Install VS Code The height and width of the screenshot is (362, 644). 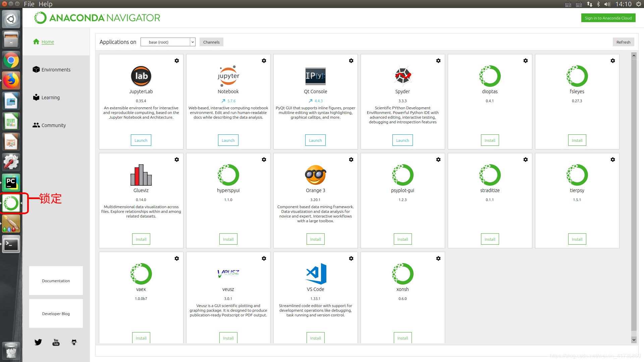click(315, 338)
